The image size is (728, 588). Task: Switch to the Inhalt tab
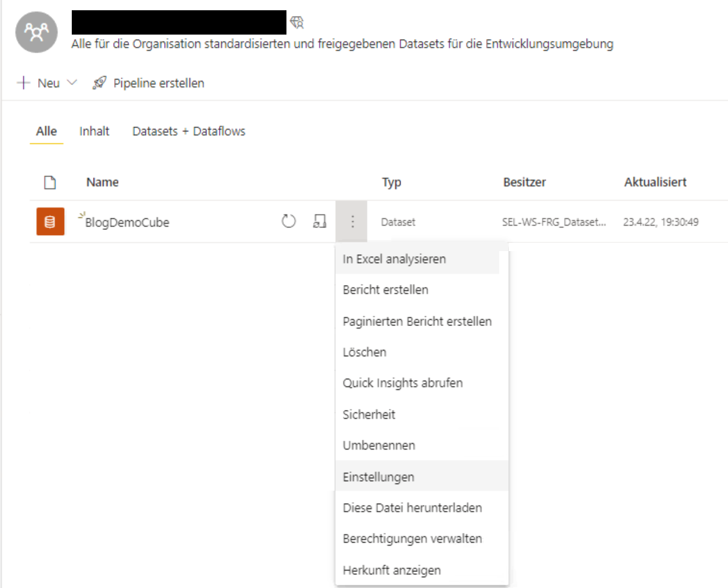pos(94,131)
